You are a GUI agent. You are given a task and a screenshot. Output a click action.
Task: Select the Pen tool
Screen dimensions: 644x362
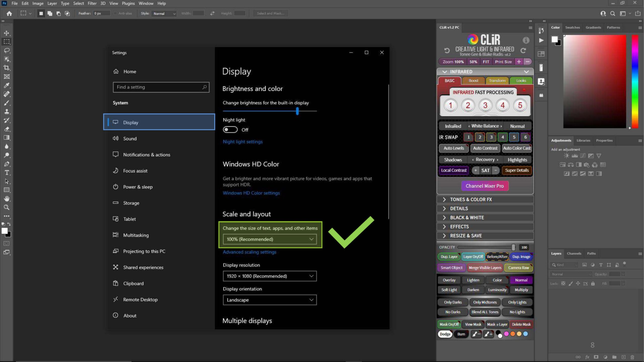point(7,164)
